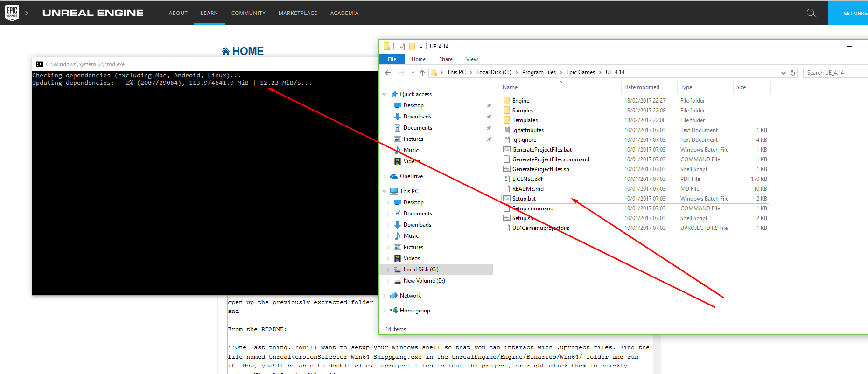This screenshot has height=374, width=868.
Task: Open the Home ribbon tab
Action: point(419,59)
